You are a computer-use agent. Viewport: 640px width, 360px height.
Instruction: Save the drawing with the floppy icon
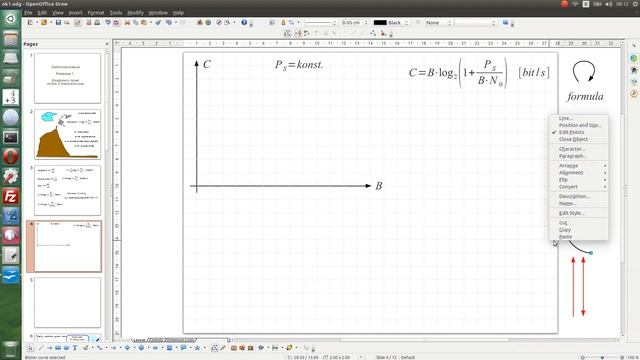tap(58, 22)
